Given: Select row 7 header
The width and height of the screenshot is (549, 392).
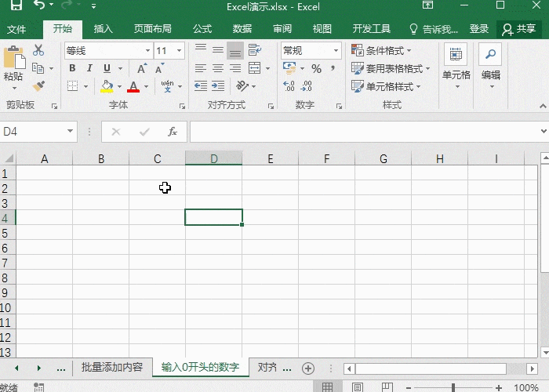Looking at the screenshot, I should (8, 263).
